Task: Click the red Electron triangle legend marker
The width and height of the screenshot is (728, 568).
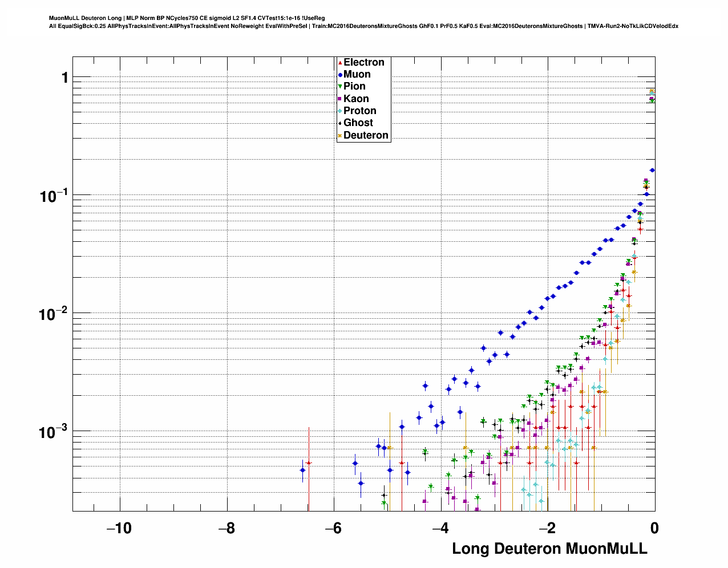Action: tap(340, 63)
